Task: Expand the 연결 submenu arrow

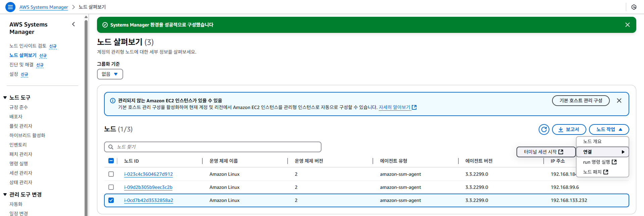Action: tap(623, 152)
